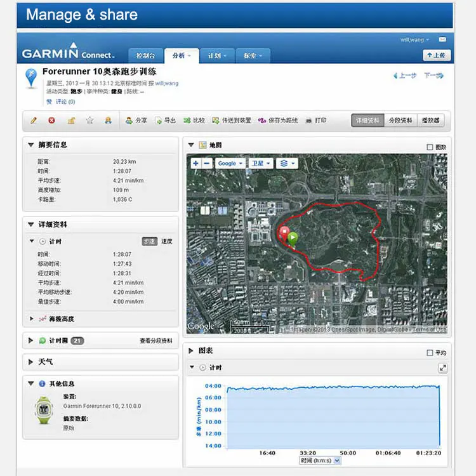Click the blue info icon by 其他信息
The width and height of the screenshot is (476, 476).
(42, 384)
